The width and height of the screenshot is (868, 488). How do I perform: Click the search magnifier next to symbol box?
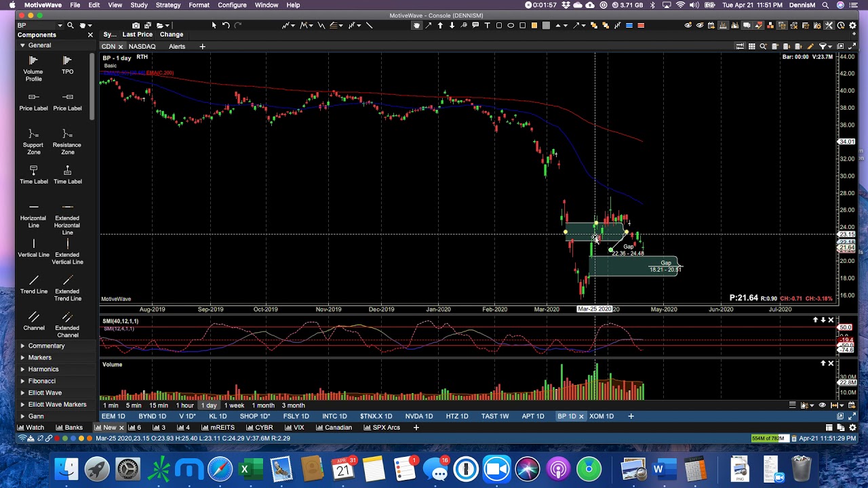click(71, 25)
